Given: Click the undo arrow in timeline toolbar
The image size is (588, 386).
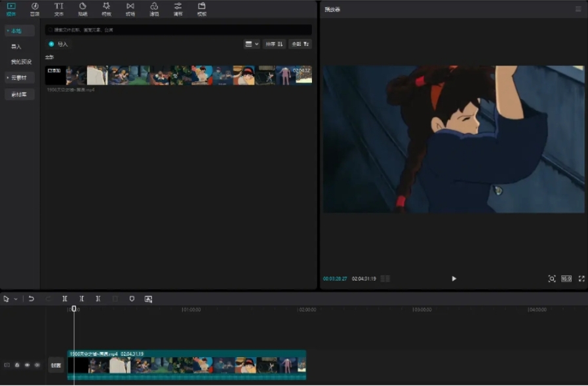Looking at the screenshot, I should 31,299.
